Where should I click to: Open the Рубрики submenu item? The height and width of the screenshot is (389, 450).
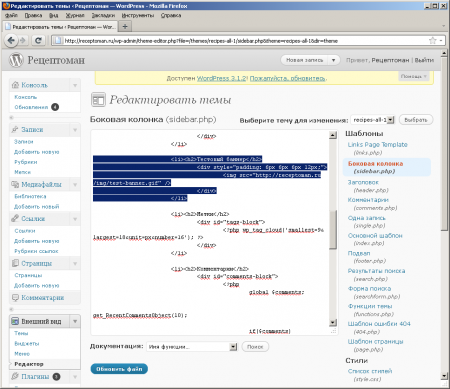coord(26,162)
